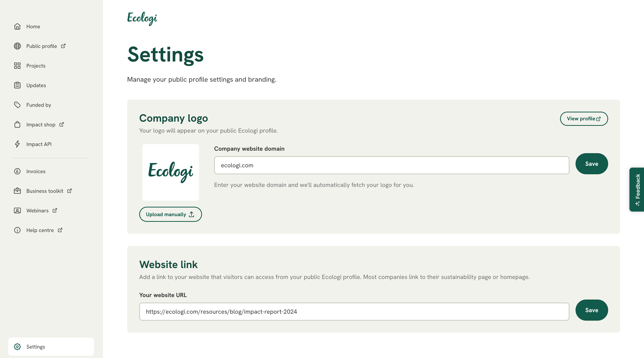Open the Updates sidebar item

tap(36, 85)
